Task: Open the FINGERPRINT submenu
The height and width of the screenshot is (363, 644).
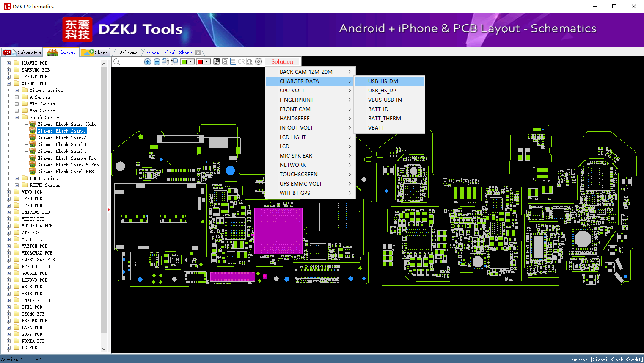Action: point(311,100)
